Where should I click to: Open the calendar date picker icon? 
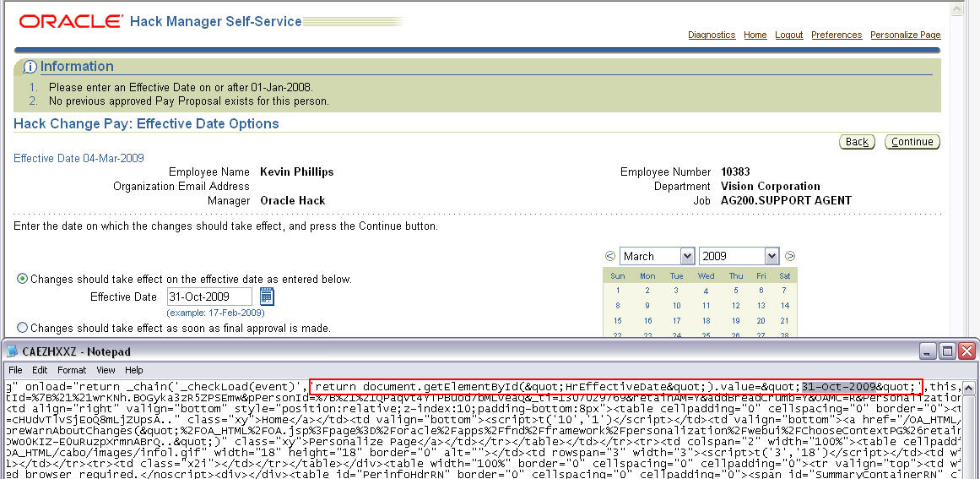(x=267, y=297)
